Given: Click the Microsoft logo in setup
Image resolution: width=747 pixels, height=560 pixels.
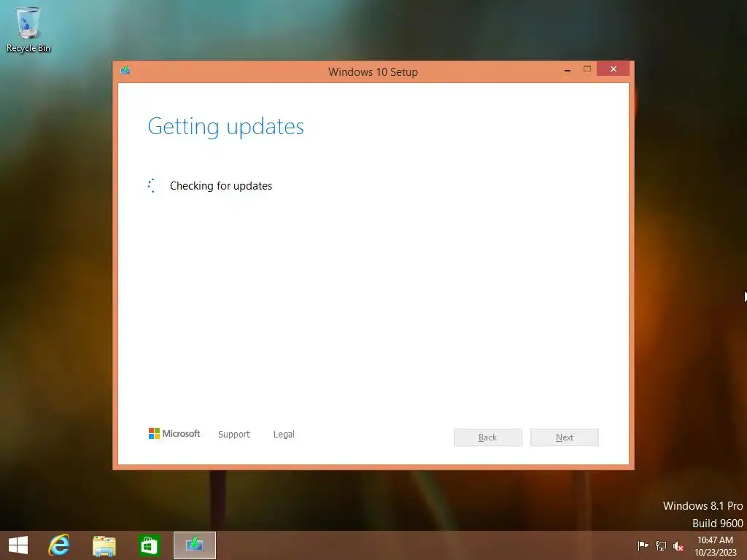Looking at the screenshot, I should (174, 433).
